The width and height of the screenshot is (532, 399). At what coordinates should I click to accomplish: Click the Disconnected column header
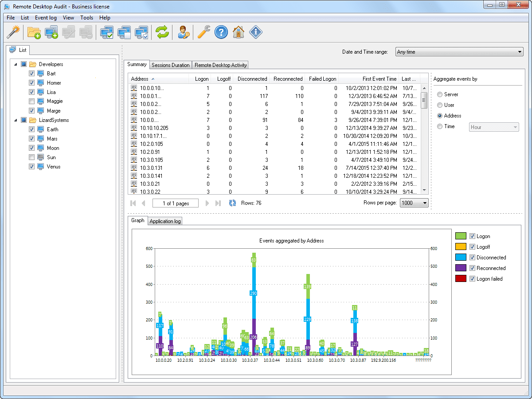coord(252,79)
